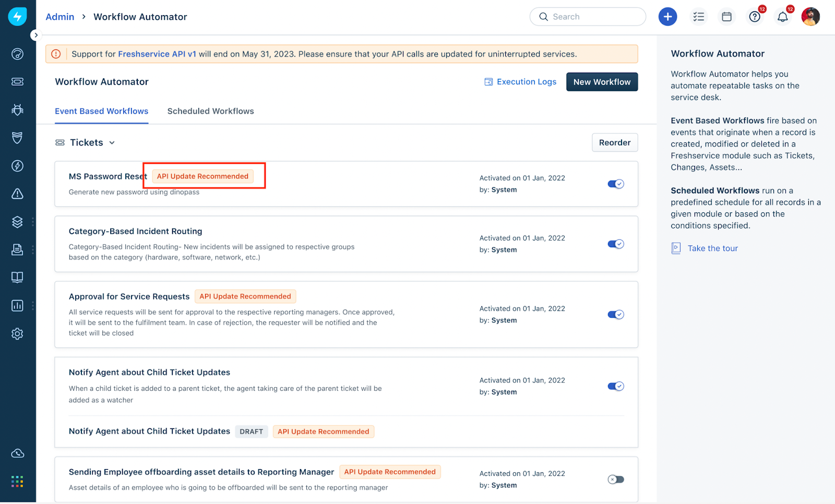Disable the MS Password Reset workflow toggle
Screen dimensions: 835x504
(616, 184)
